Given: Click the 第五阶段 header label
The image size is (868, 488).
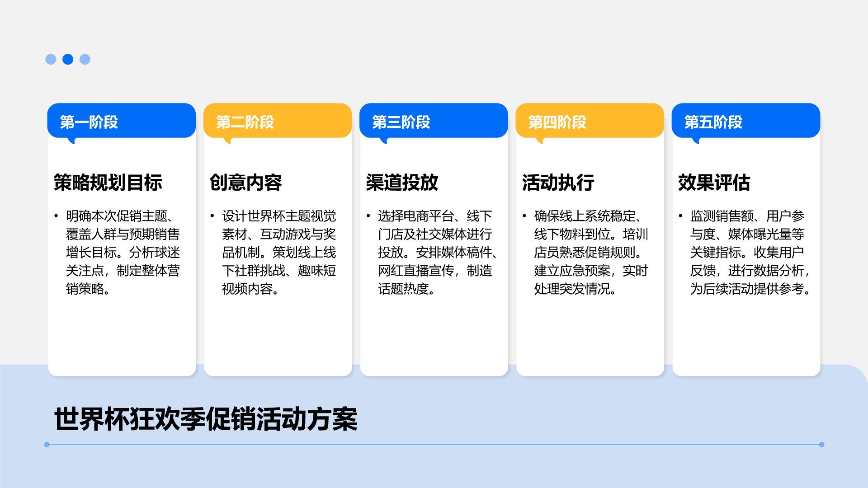Looking at the screenshot, I should 713,122.
